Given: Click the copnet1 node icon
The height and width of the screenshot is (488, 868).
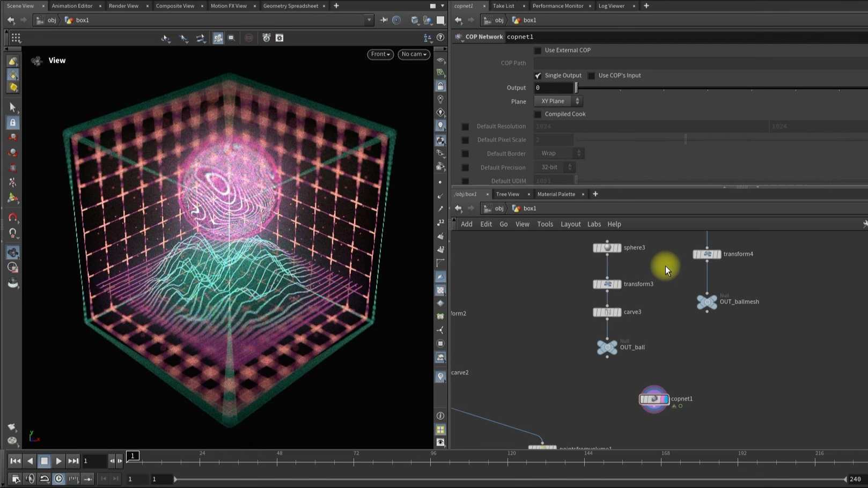Looking at the screenshot, I should (x=653, y=399).
